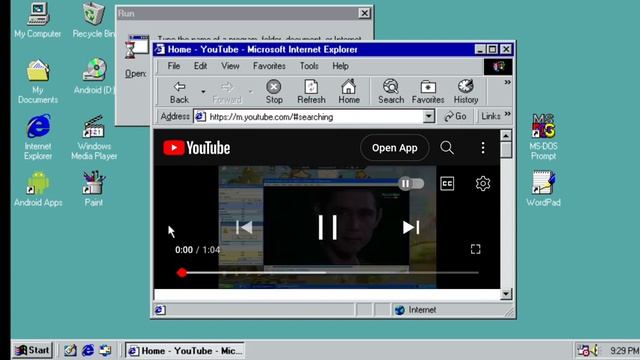This screenshot has height=360, width=640.
Task: Refresh the page using toolbar
Action: click(x=311, y=92)
